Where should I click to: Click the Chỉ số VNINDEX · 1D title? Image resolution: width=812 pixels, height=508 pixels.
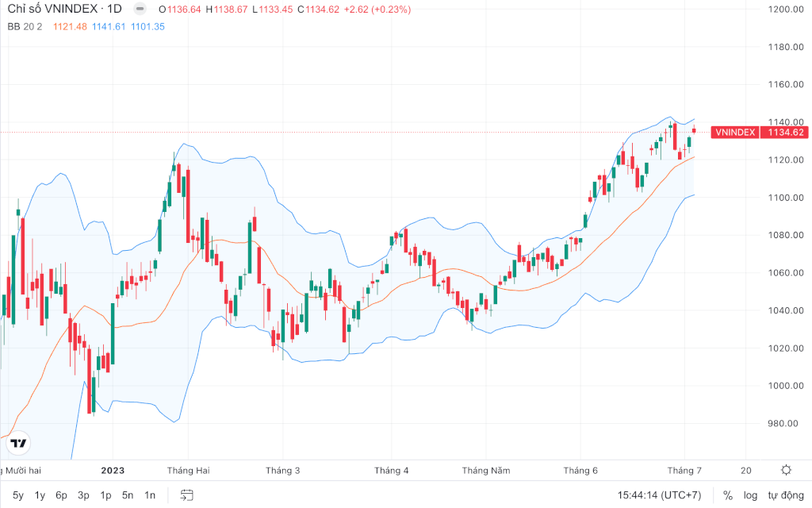65,9
